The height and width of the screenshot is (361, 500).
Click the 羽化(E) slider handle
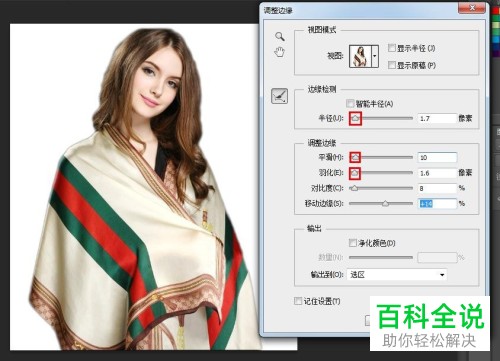(x=355, y=173)
